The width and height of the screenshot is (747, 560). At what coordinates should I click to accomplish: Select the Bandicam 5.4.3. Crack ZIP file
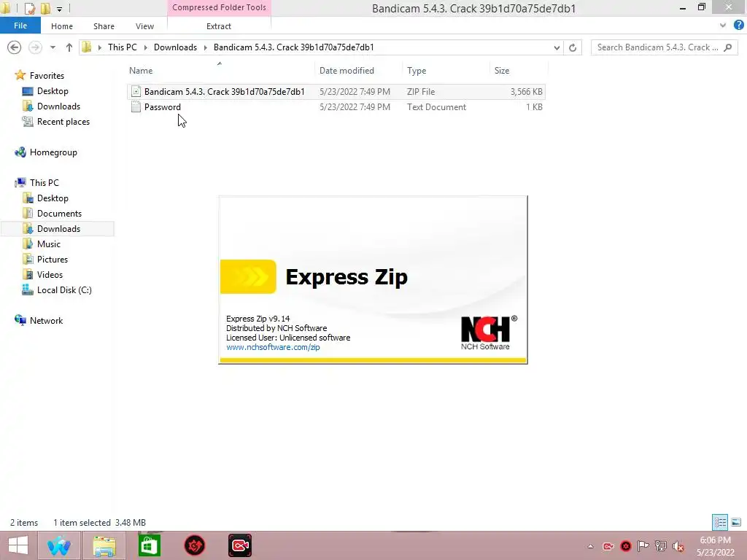pyautogui.click(x=336, y=91)
